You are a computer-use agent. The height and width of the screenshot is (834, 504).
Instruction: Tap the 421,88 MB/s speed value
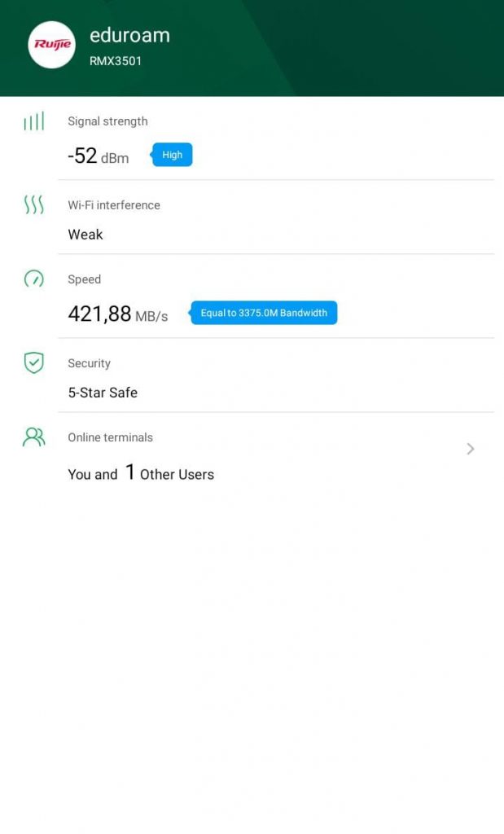point(117,314)
